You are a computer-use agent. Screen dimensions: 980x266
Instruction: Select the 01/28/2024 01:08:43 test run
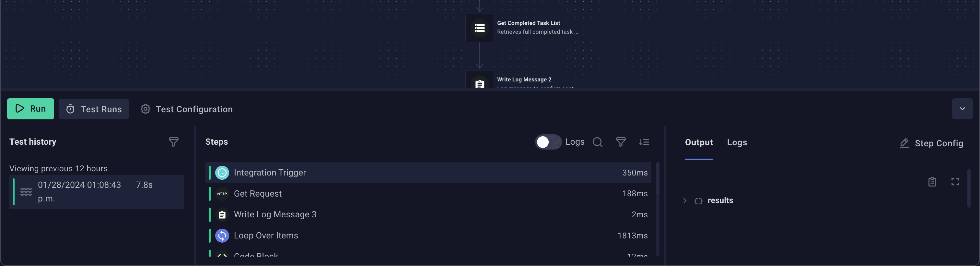97,192
